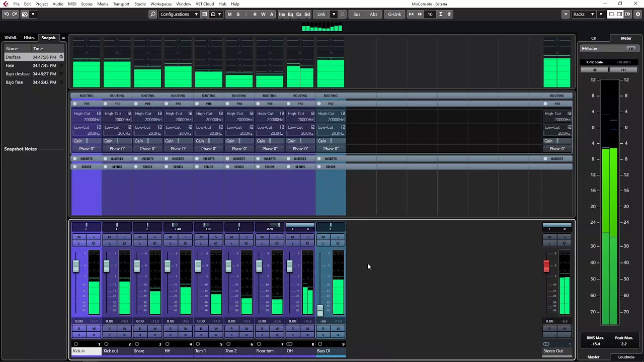Viewport: 644px width, 362px height.
Task: Toggle the right zone layout icon
Action: tap(619, 14)
